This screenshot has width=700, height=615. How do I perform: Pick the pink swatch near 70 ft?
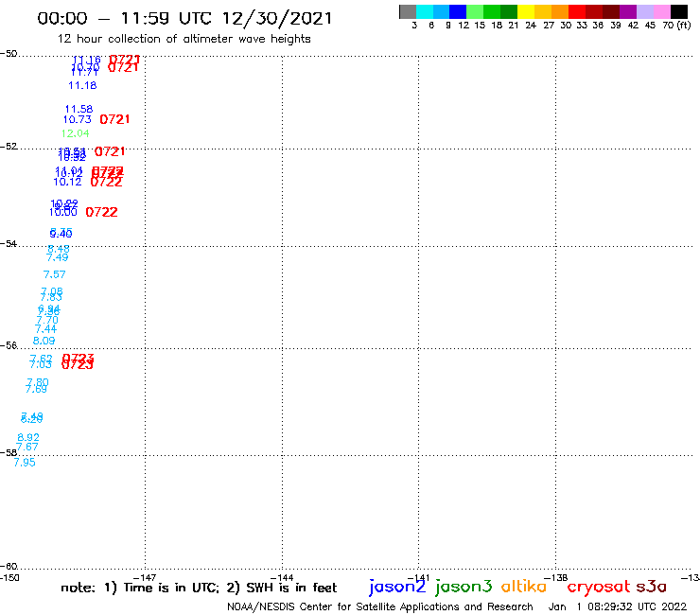[661, 12]
